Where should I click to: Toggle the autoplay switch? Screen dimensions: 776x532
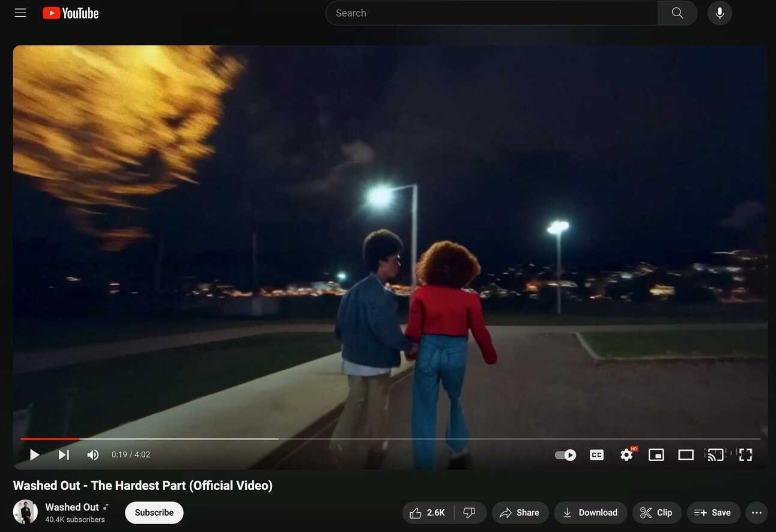click(x=565, y=455)
